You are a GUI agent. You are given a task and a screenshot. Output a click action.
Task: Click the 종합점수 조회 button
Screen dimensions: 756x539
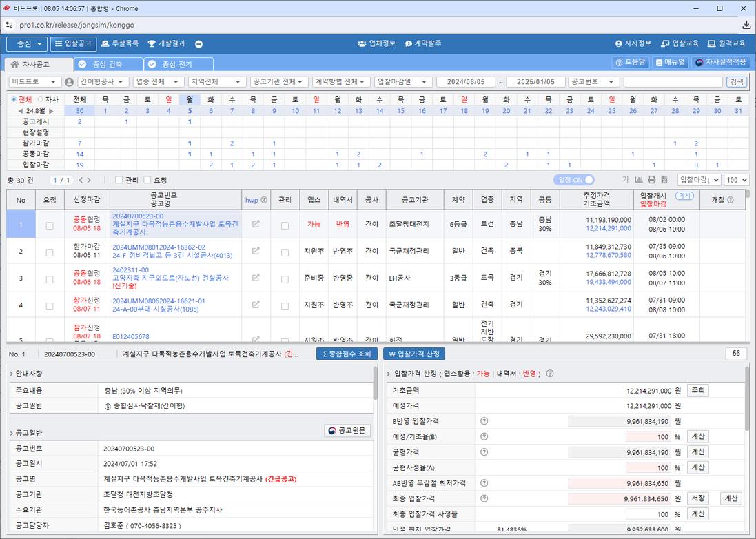click(346, 354)
